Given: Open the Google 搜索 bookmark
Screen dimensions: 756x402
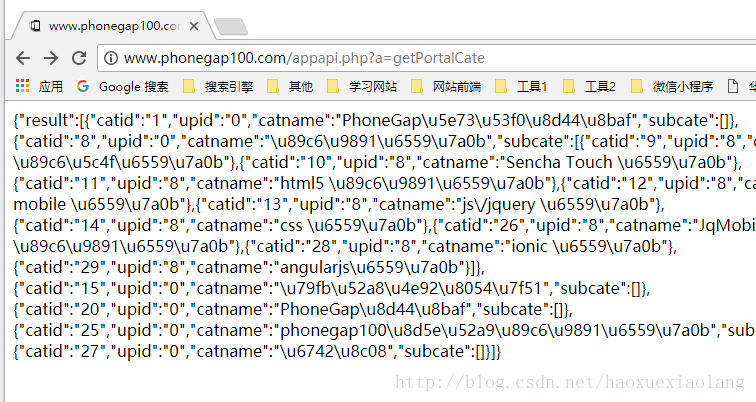Looking at the screenshot, I should tap(122, 86).
